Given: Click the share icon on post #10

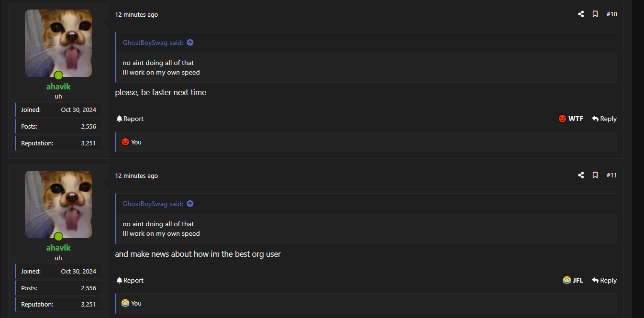Looking at the screenshot, I should tap(581, 14).
